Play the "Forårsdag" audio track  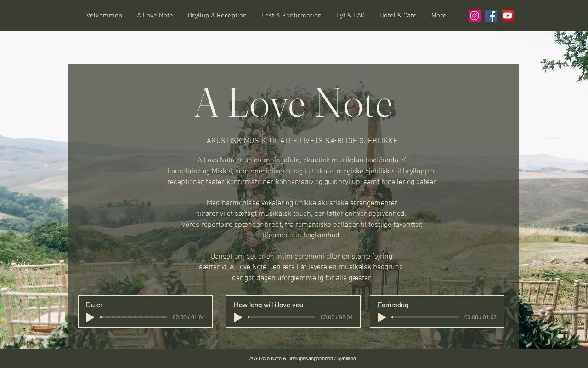click(382, 317)
